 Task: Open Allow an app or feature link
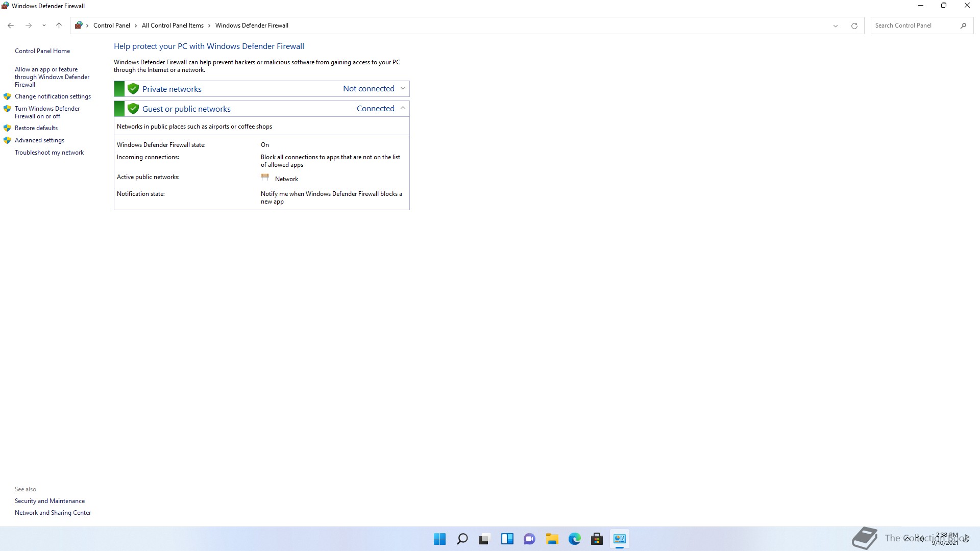coord(52,77)
